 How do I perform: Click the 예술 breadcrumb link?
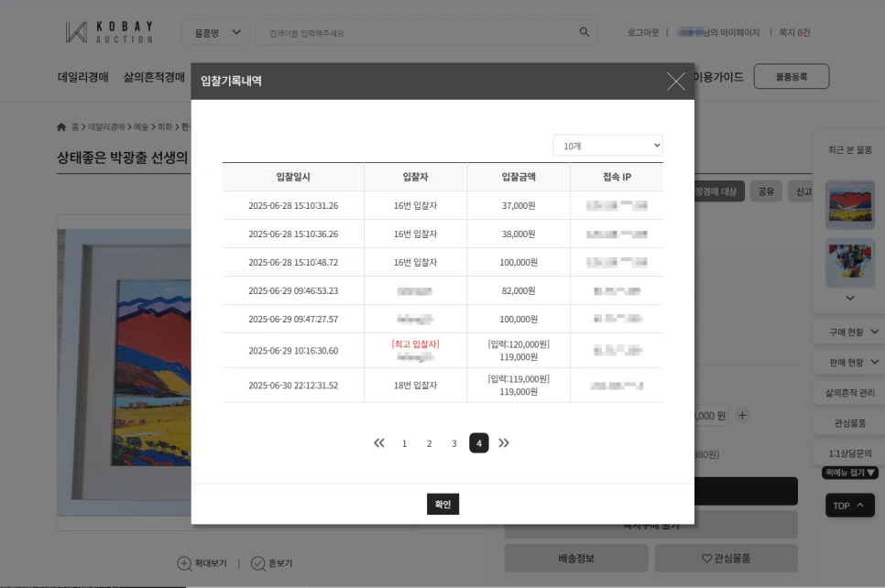click(140, 127)
